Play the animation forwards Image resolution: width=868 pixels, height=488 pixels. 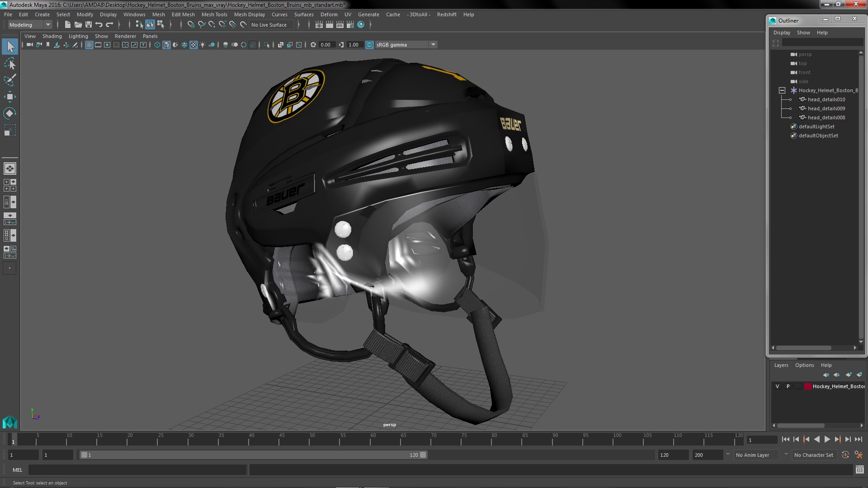point(827,439)
